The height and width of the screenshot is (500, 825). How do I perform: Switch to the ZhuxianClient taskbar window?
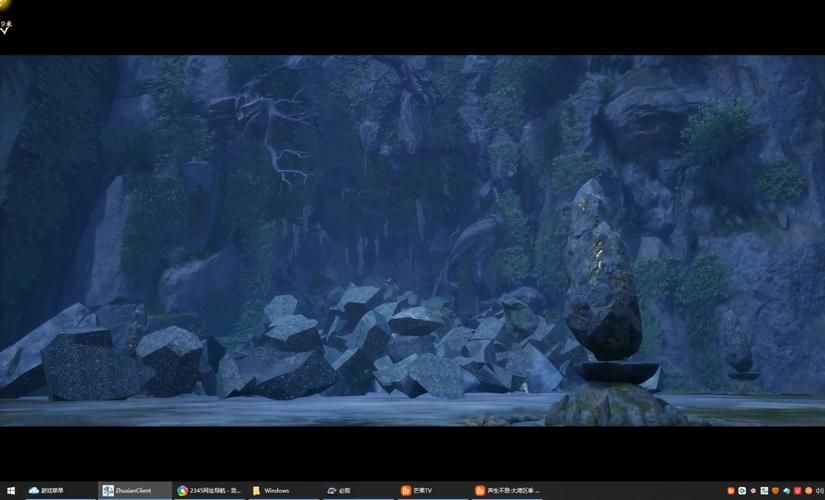[x=135, y=491]
